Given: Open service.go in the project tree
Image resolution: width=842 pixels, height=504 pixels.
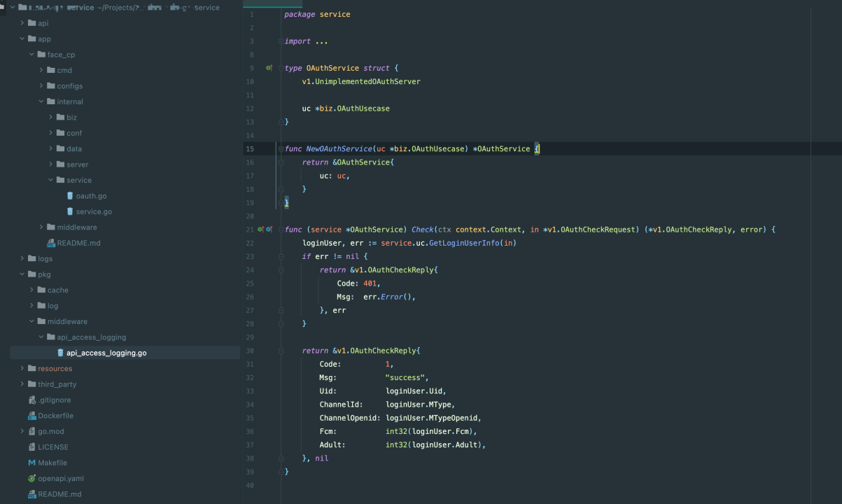Looking at the screenshot, I should (94, 211).
